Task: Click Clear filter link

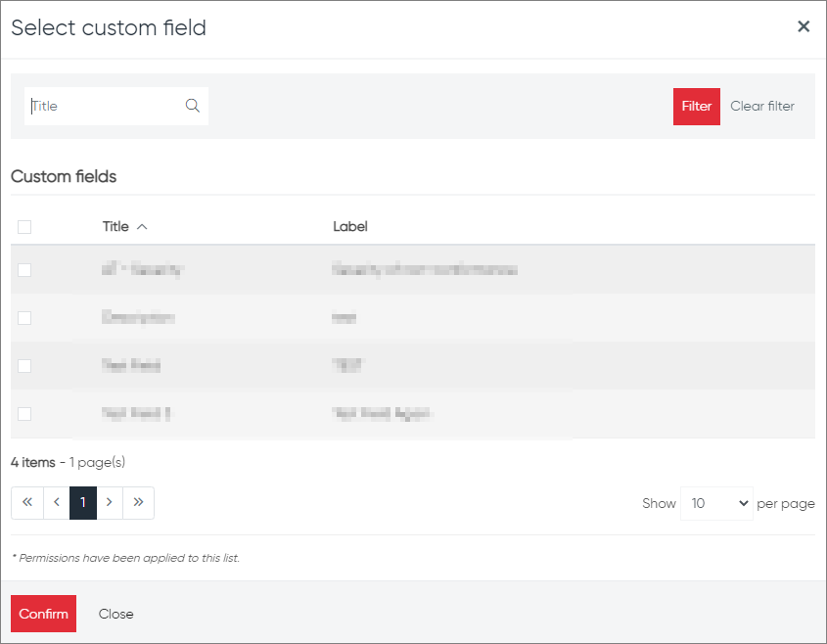Action: [x=762, y=106]
